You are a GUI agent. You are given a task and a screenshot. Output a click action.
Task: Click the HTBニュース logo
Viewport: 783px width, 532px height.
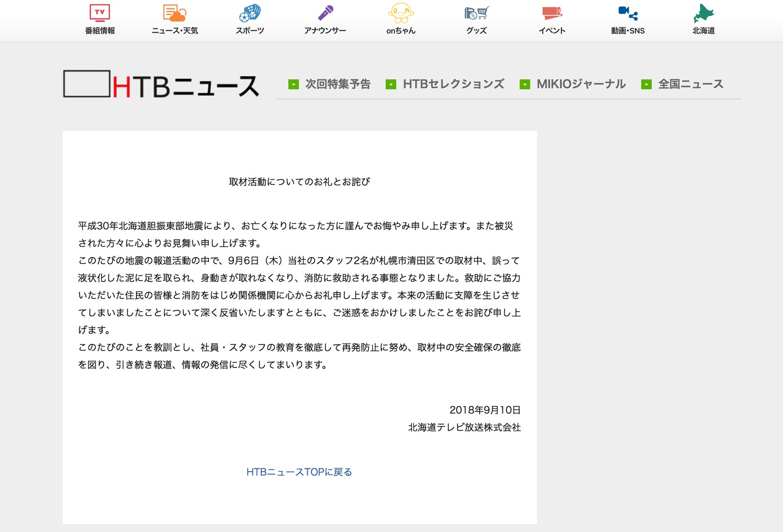coord(161,84)
